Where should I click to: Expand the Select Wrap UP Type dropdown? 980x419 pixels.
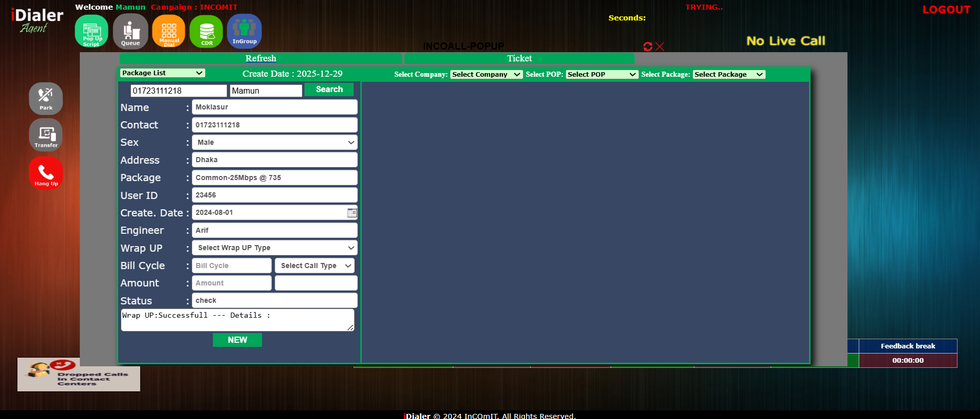(275, 248)
